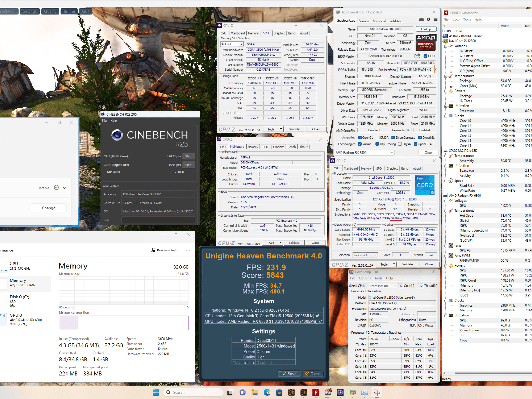Click the Intel Core i5 logo in CPU-Z
The height and width of the screenshot is (399, 532).
[424, 185]
